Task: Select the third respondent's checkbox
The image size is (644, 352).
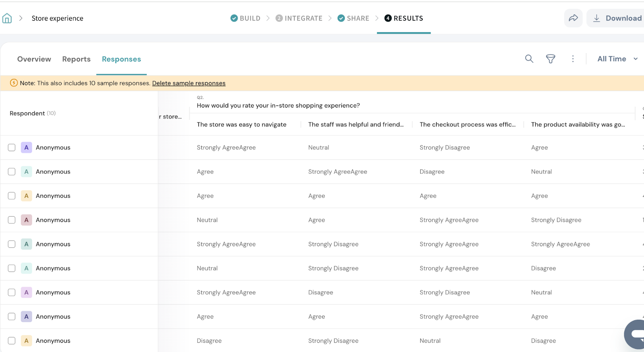Action: tap(12, 196)
